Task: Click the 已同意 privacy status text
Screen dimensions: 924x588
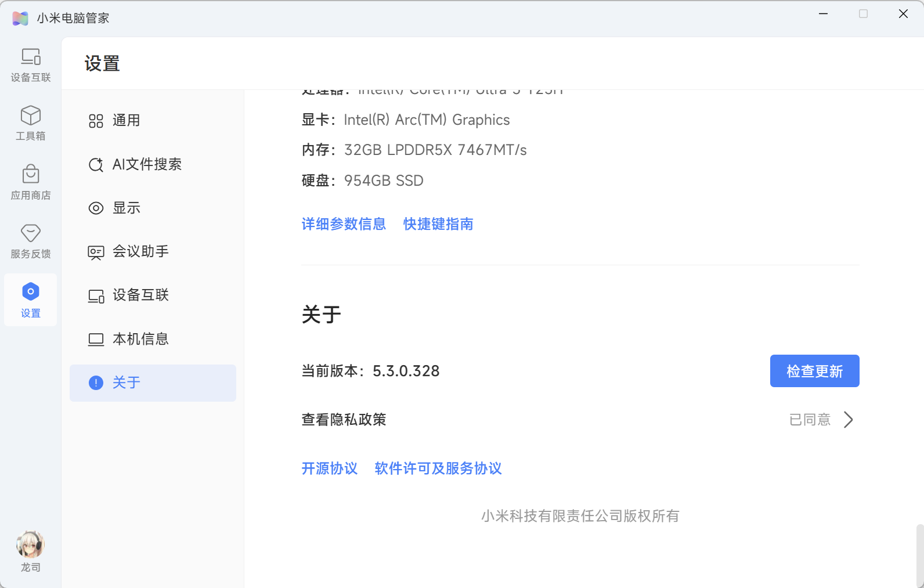Action: coord(810,420)
